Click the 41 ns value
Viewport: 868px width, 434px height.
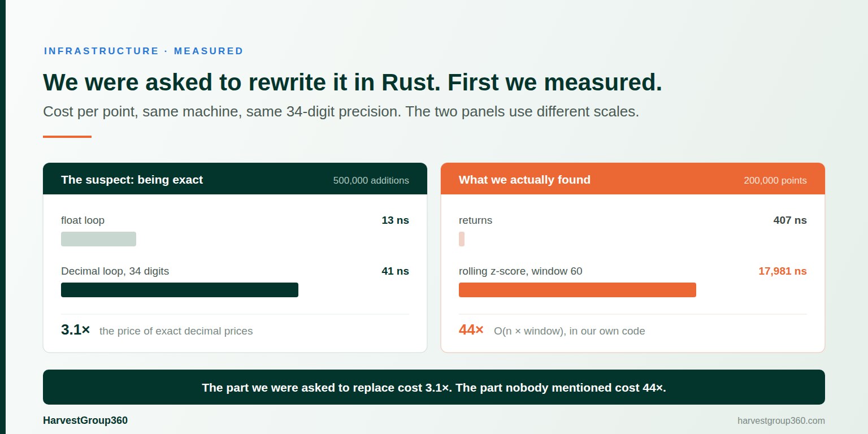pos(396,271)
